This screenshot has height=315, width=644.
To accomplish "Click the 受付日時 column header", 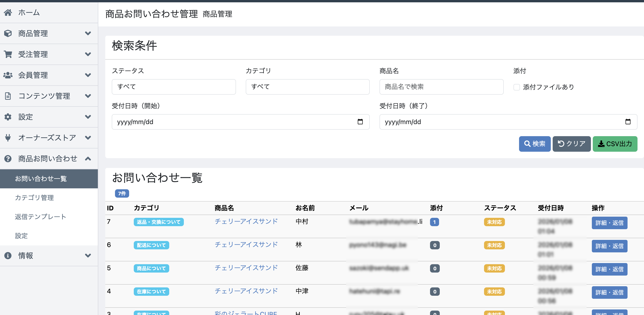I will click(551, 208).
